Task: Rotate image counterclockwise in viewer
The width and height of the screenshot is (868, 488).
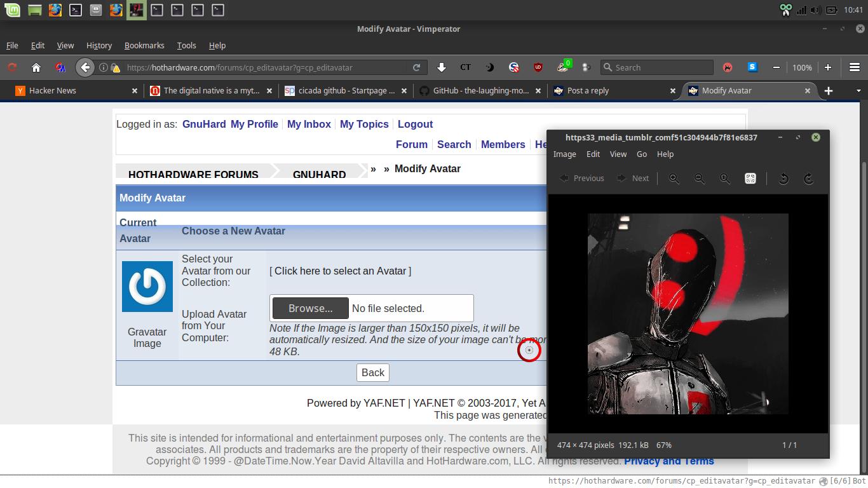Action: [783, 179]
